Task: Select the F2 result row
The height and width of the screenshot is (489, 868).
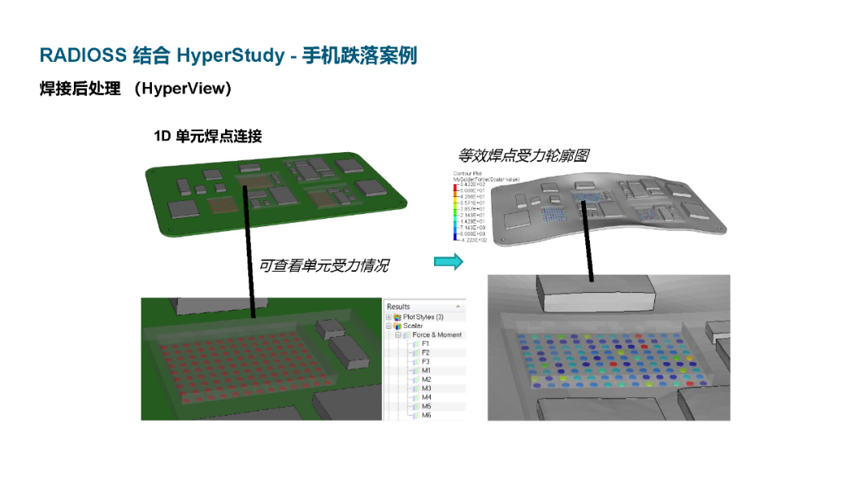Action: (424, 353)
